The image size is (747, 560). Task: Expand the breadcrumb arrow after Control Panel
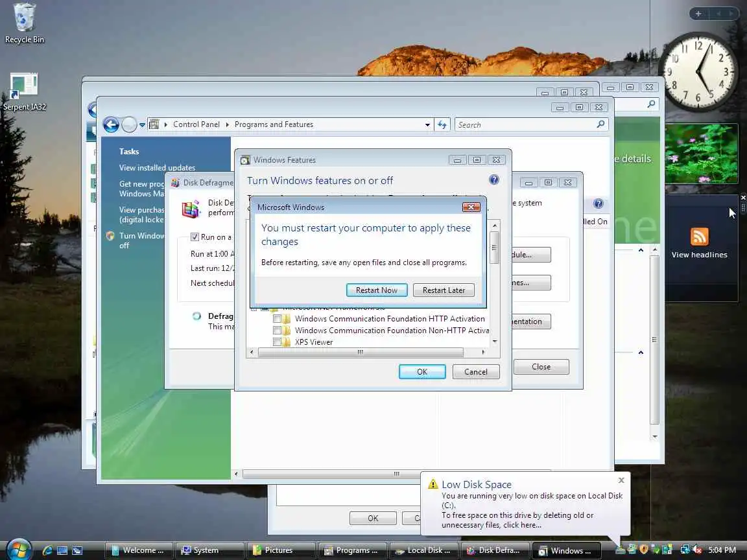[x=227, y=124]
